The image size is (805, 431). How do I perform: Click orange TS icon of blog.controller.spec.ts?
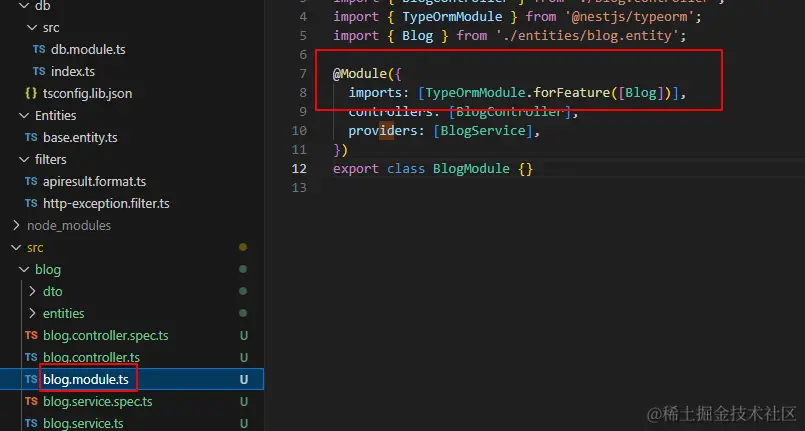coord(31,336)
